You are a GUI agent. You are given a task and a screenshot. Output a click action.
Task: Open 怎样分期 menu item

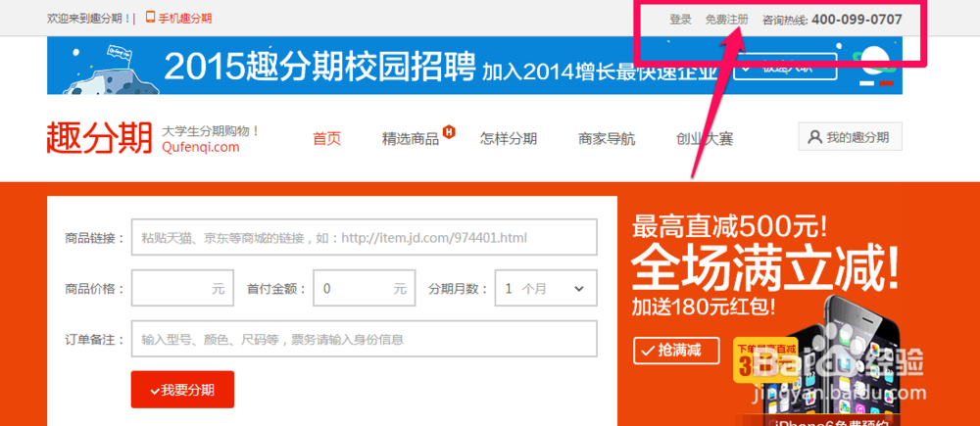point(508,138)
